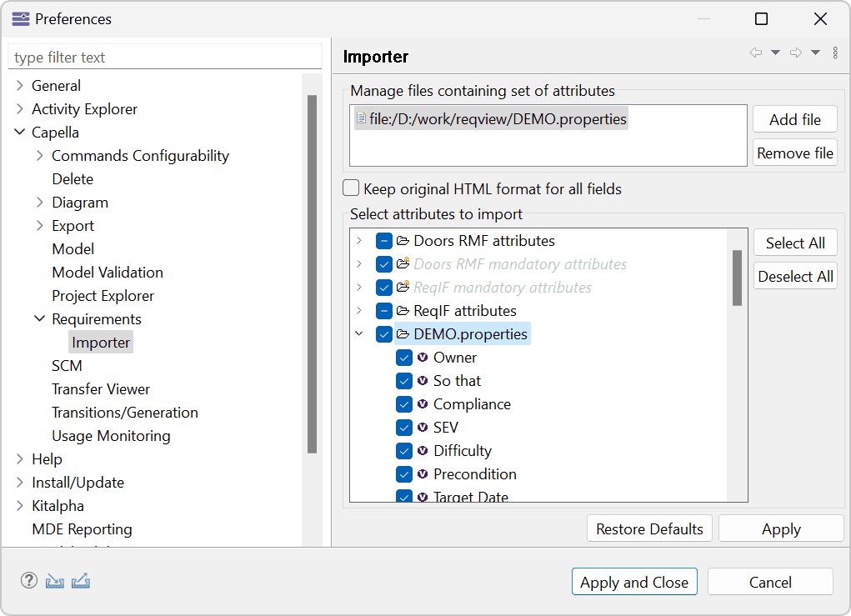Focus the type filter text field
The width and height of the screenshot is (851, 616).
pos(165,57)
